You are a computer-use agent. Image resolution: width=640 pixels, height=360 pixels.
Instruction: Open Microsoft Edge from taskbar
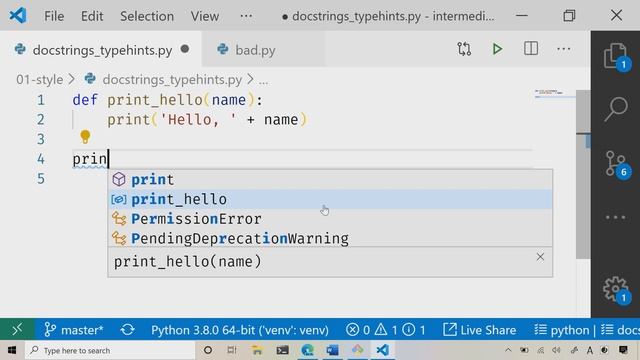point(307,350)
